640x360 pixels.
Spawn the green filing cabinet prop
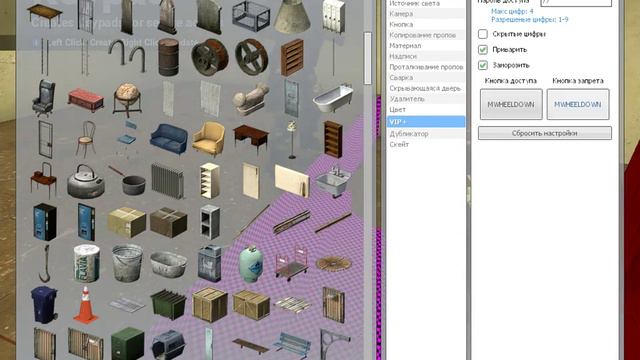click(x=127, y=344)
